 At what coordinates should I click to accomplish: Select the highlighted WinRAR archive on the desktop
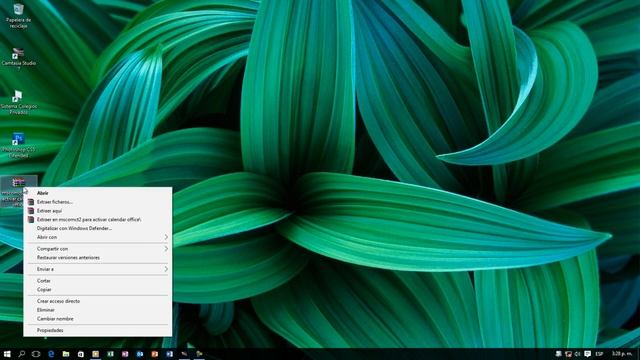(x=18, y=191)
